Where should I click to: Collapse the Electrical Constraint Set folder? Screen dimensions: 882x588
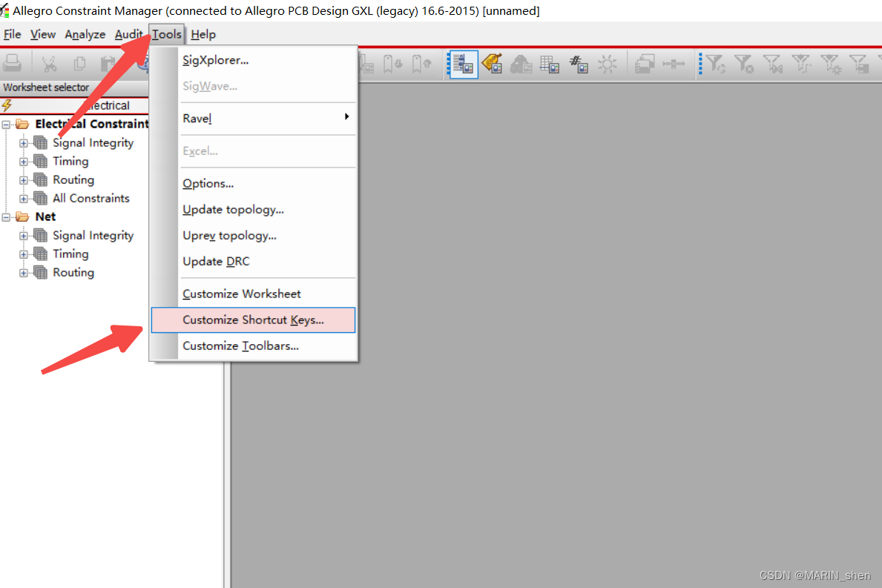6,125
